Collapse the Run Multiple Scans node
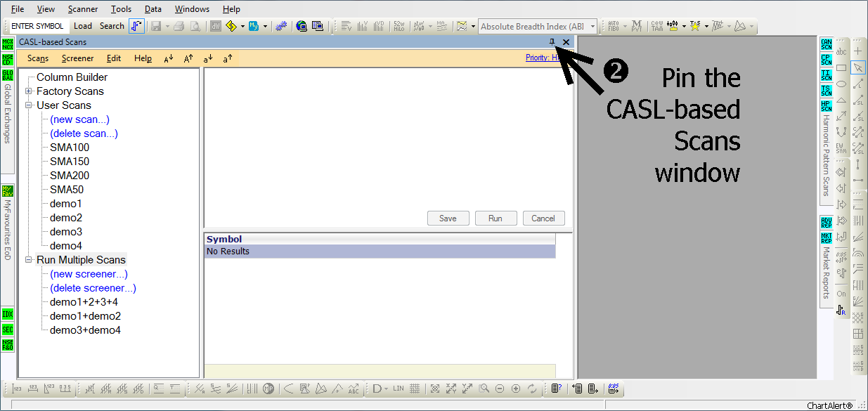The image size is (868, 411). [29, 260]
